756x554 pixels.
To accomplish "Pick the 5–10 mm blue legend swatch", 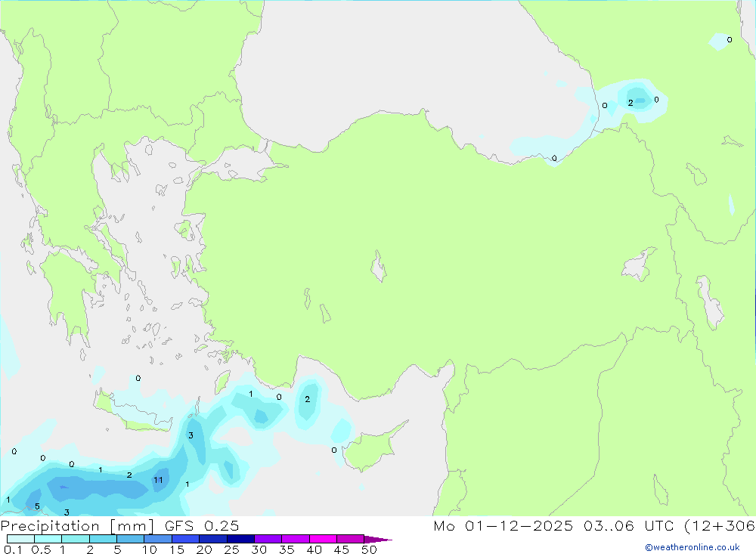I will point(130,539).
